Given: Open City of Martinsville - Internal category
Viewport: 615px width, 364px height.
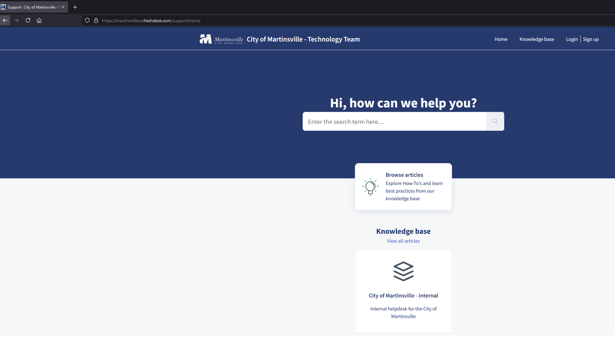Looking at the screenshot, I should coord(403,296).
